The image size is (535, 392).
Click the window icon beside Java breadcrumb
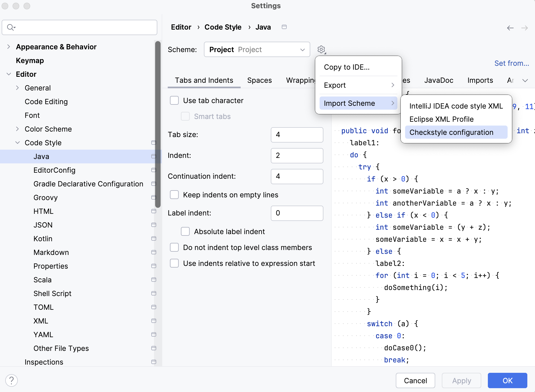point(284,27)
